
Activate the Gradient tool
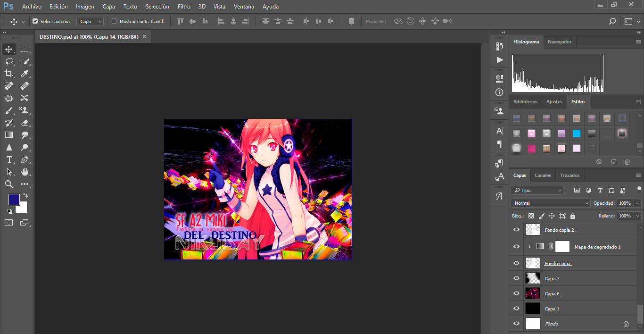[9, 135]
